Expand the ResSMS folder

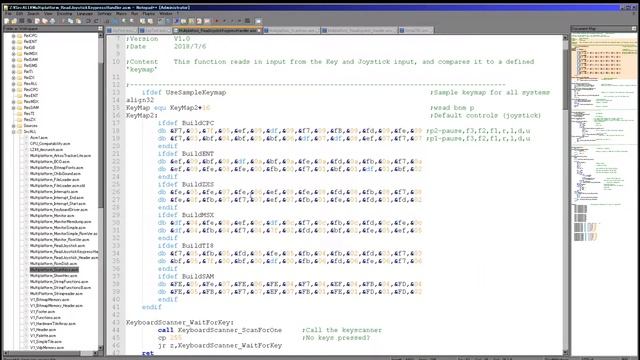click(13, 65)
